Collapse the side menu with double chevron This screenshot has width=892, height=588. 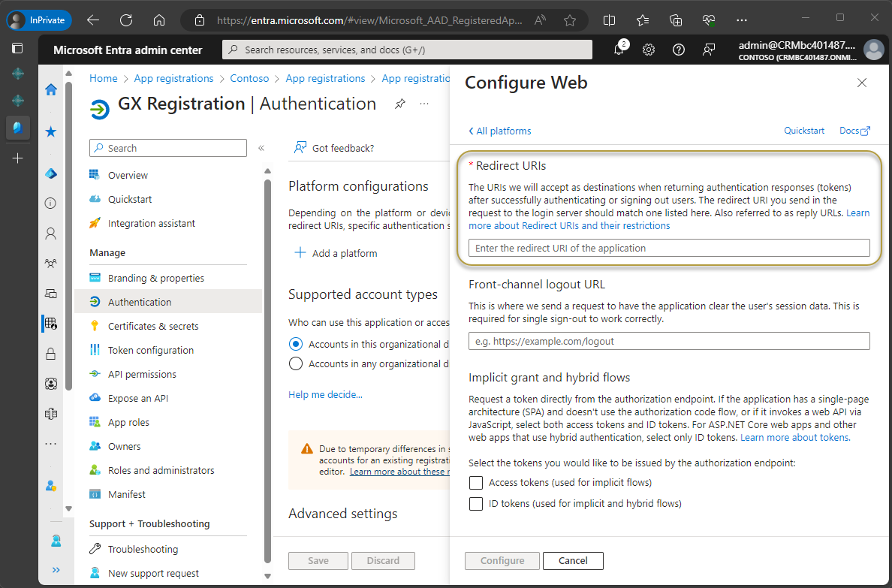coord(261,148)
